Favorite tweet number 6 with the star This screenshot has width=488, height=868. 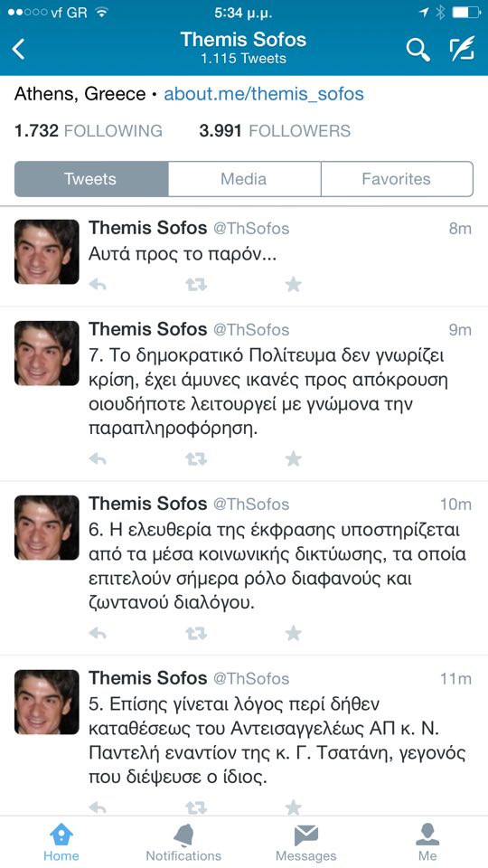[x=293, y=633]
